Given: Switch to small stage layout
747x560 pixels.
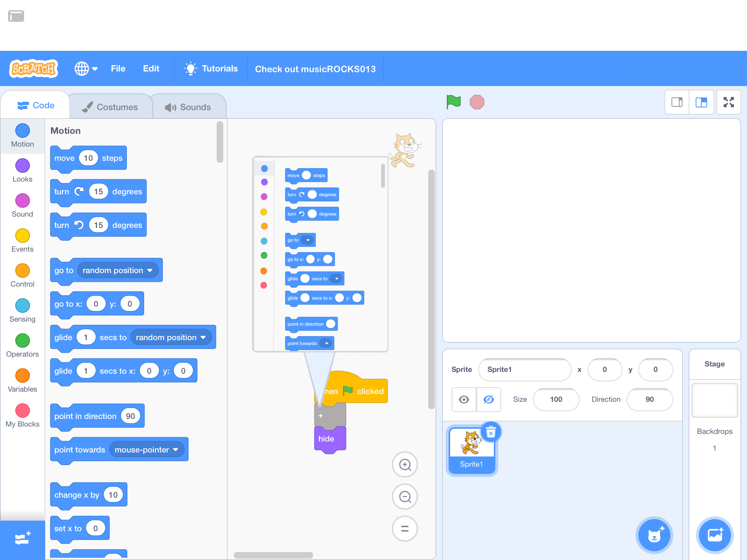Looking at the screenshot, I should tap(677, 102).
